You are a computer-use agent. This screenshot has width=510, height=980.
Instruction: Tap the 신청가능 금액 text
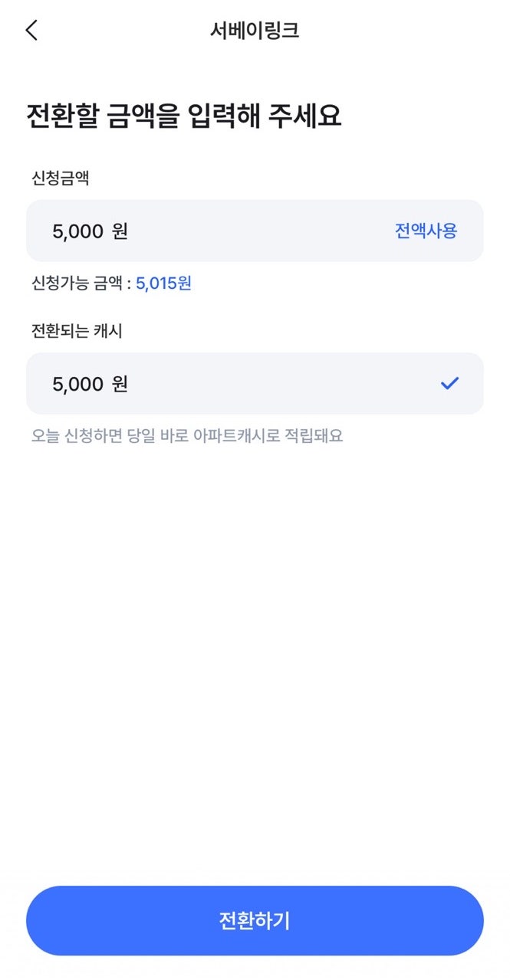[77, 284]
